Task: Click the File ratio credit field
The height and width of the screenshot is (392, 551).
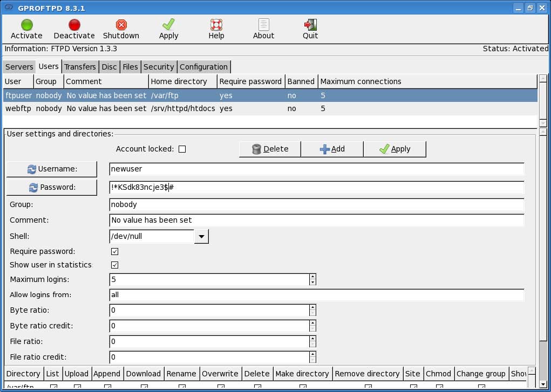Action: [x=209, y=357]
